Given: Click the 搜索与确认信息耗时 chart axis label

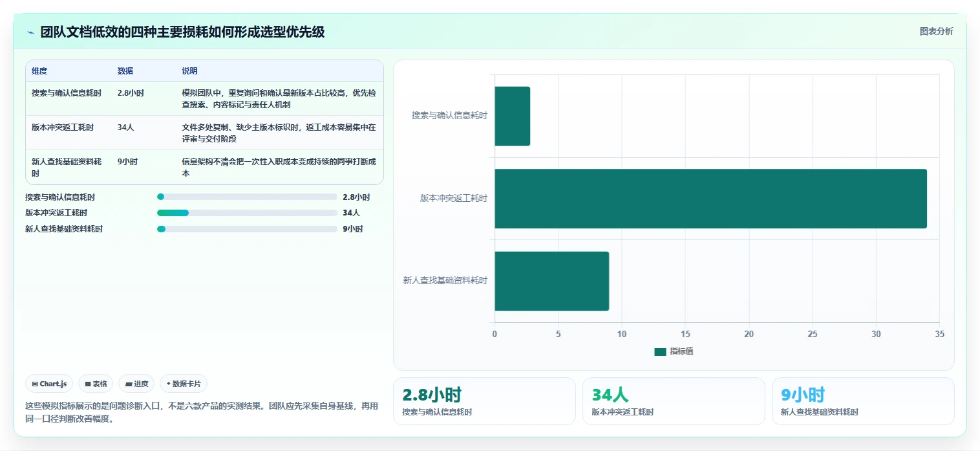Looking at the screenshot, I should [x=449, y=115].
